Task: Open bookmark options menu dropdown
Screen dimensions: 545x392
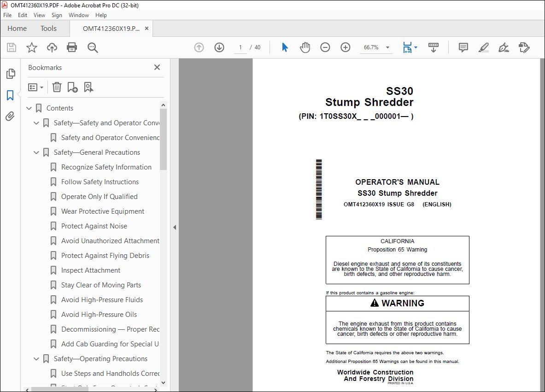Action: pos(35,87)
